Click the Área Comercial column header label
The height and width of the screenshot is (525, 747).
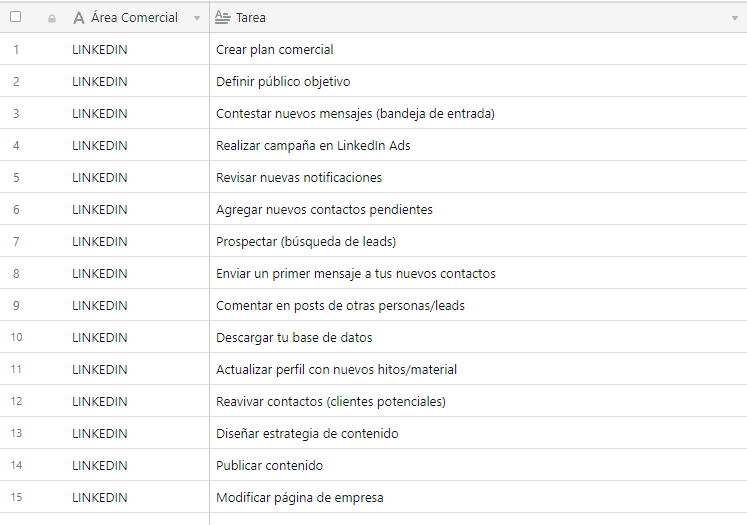134,18
